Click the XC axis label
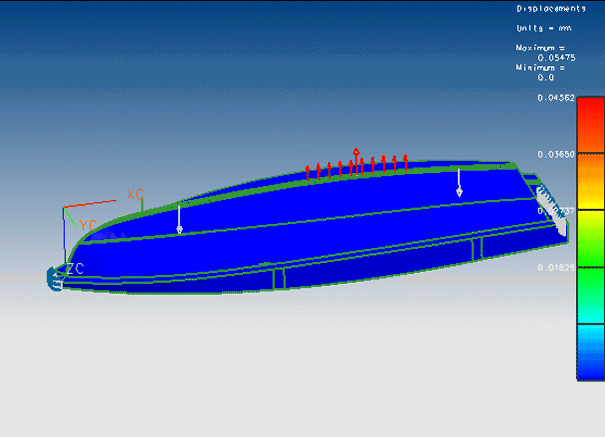Screen dimensions: 605x437 coord(135,194)
